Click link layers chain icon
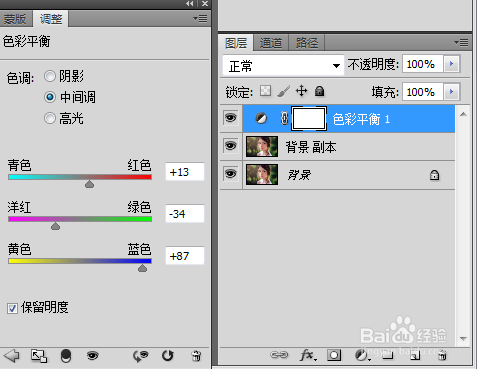This screenshot has height=369, width=477. (x=279, y=355)
